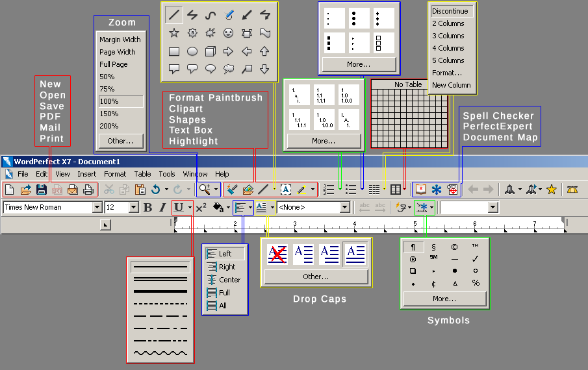Select the Format Paintbrush tool
Screen dimensions: 588x370
click(x=233, y=190)
